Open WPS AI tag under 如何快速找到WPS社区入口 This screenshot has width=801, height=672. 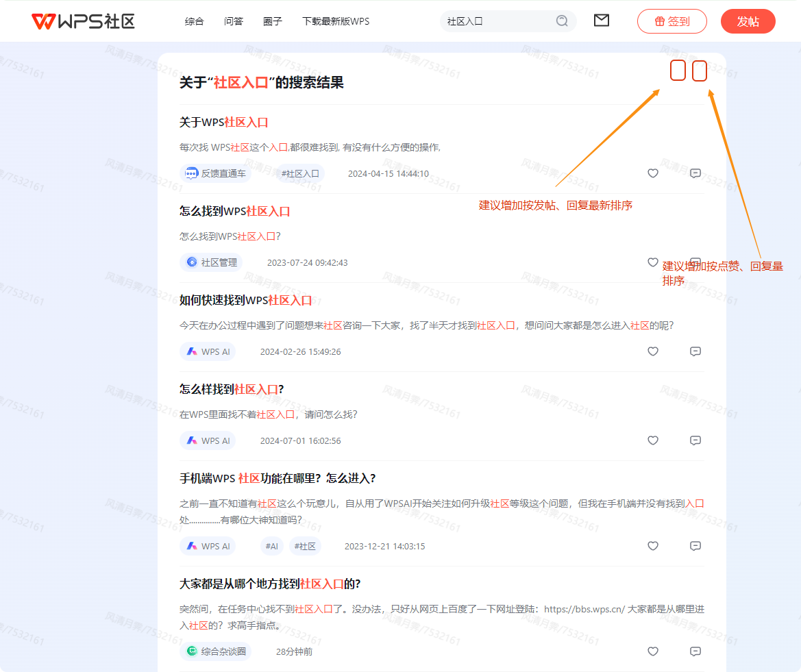point(208,351)
